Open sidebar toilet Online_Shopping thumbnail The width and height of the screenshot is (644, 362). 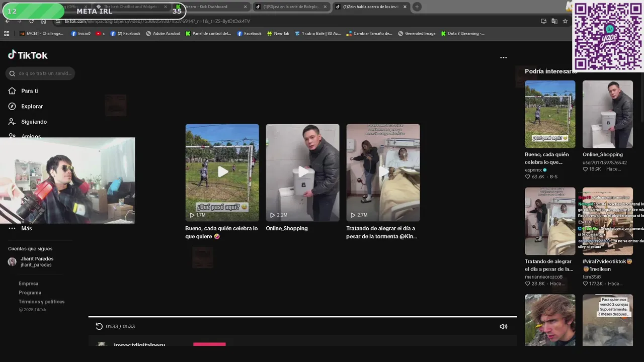(608, 114)
